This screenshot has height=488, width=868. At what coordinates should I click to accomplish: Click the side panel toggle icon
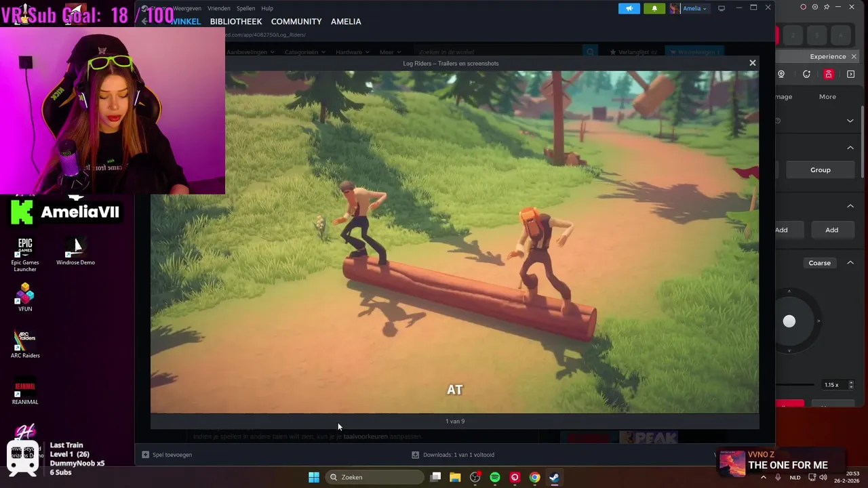pos(851,74)
